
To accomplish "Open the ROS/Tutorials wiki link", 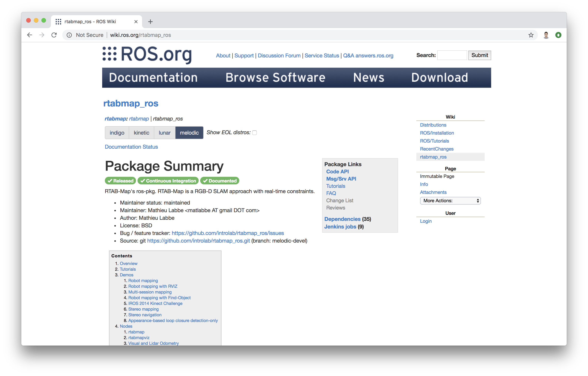I will [x=434, y=141].
